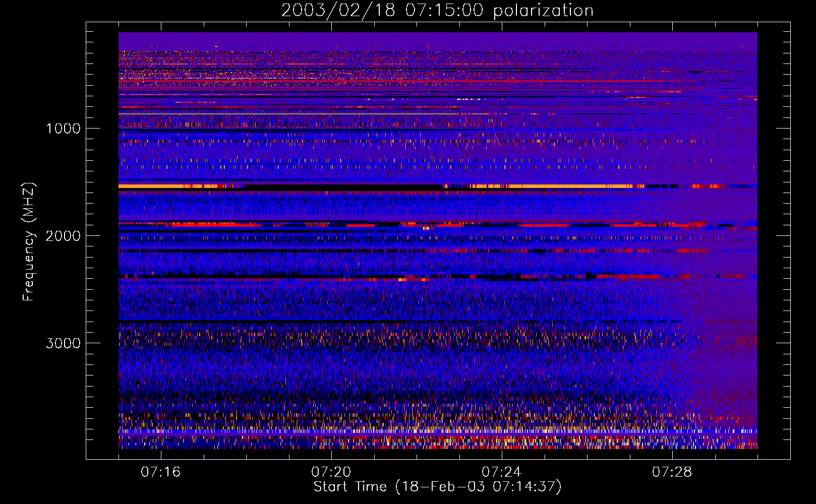The image size is (816, 504).
Task: Click the plot title '2003/02/18 07:15:00 polarization'
Action: coord(437,11)
